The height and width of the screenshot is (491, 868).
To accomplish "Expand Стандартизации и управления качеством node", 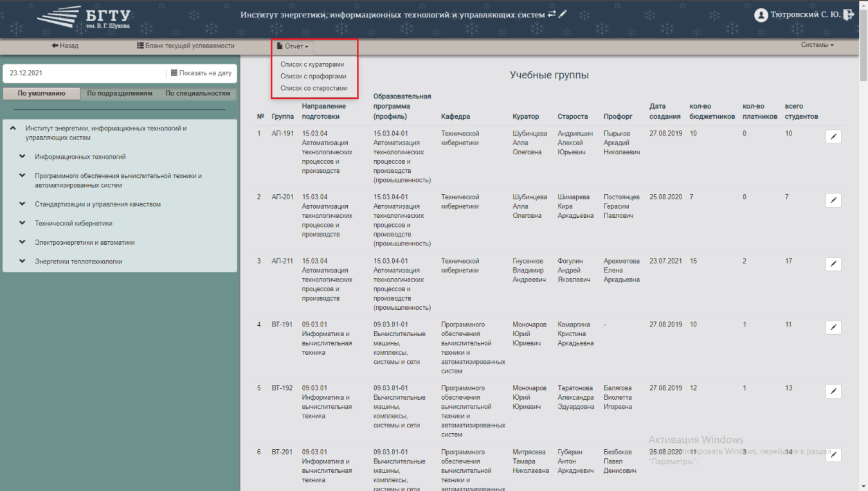I will point(23,204).
